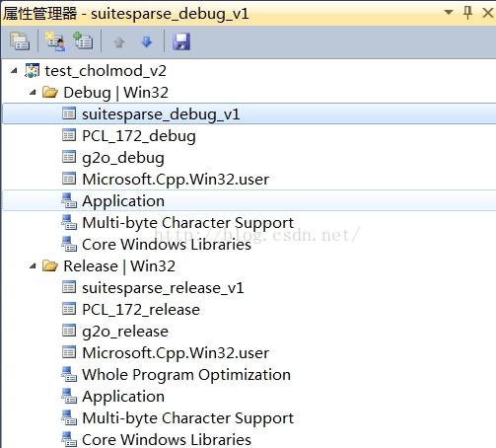Screen dimensions: 496x448
Task: Select Application under Debug | Win32
Action: coord(123,201)
